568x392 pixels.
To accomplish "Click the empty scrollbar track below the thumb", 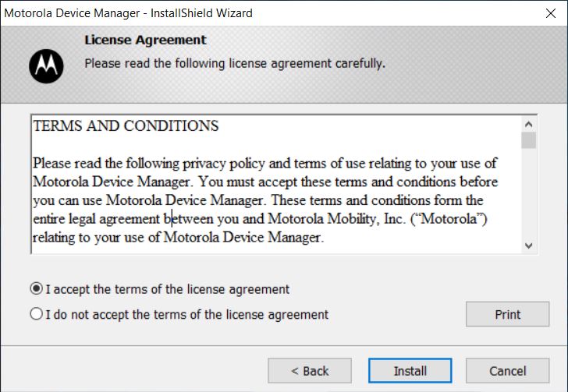I will [x=528, y=193].
